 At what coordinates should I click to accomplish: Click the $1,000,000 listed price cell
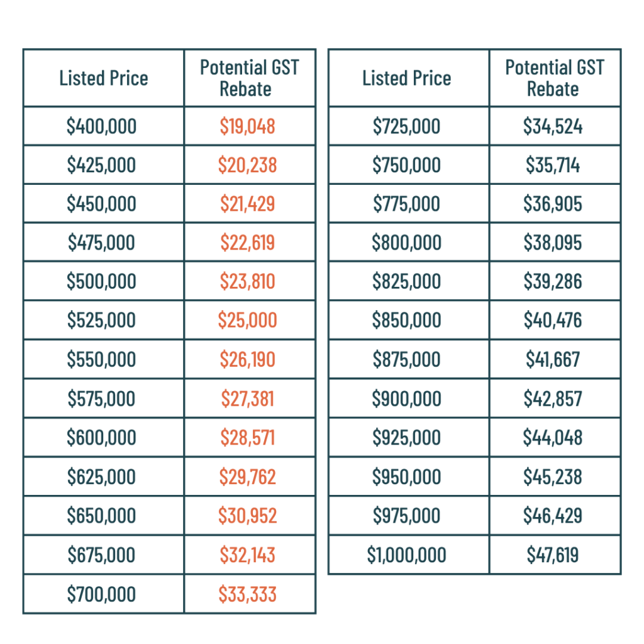[409, 555]
